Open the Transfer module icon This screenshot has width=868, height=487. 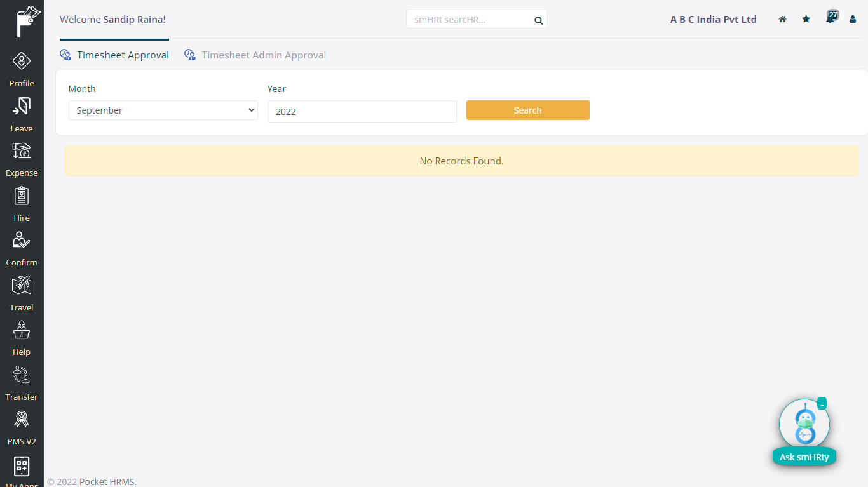(22, 375)
